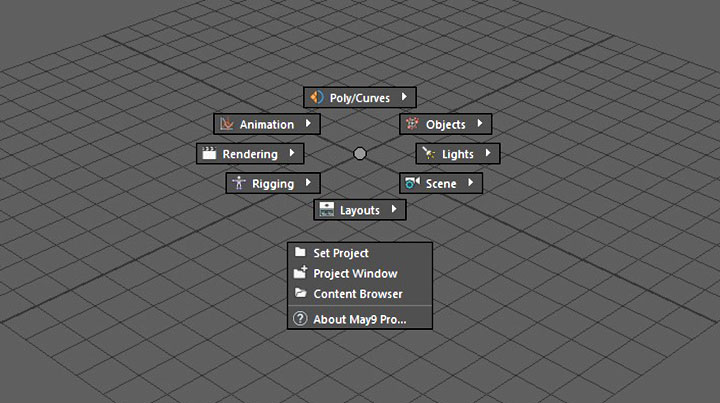This screenshot has height=403, width=720.
Task: Expand the Rigging submenu arrow
Action: (308, 183)
